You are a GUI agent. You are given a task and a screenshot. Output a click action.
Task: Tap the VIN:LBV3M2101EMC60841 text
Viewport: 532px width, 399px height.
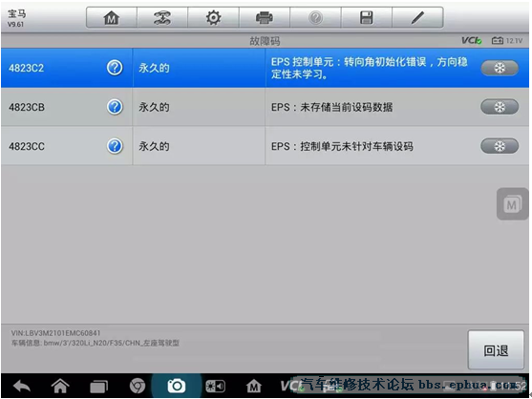tap(55, 333)
